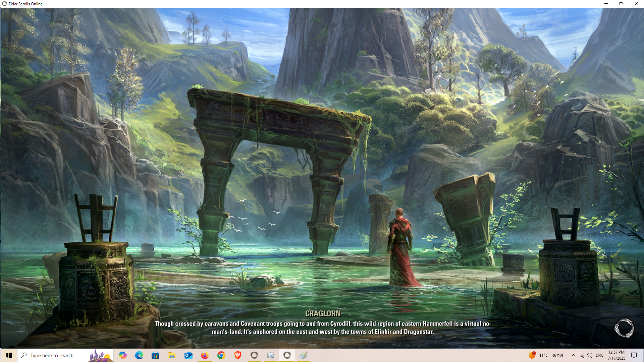
Task: Click the Elder Scrolls Online title bar icon
Action: (4, 4)
